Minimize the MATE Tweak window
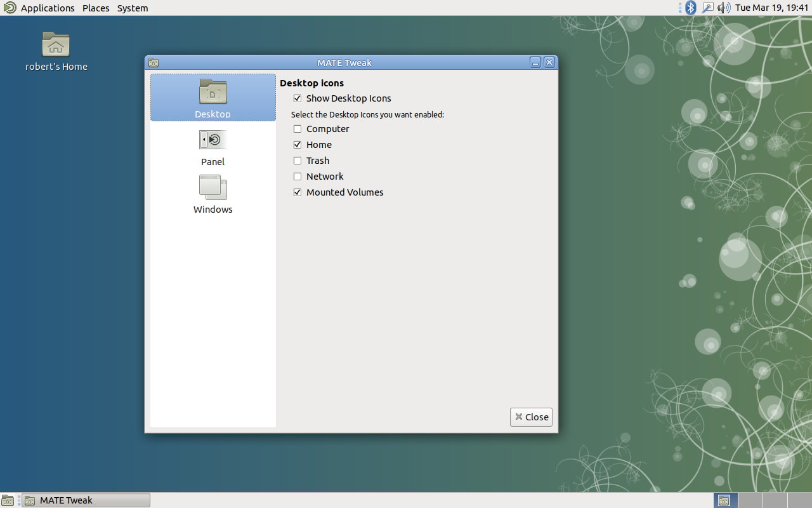The width and height of the screenshot is (812, 508). 535,62
